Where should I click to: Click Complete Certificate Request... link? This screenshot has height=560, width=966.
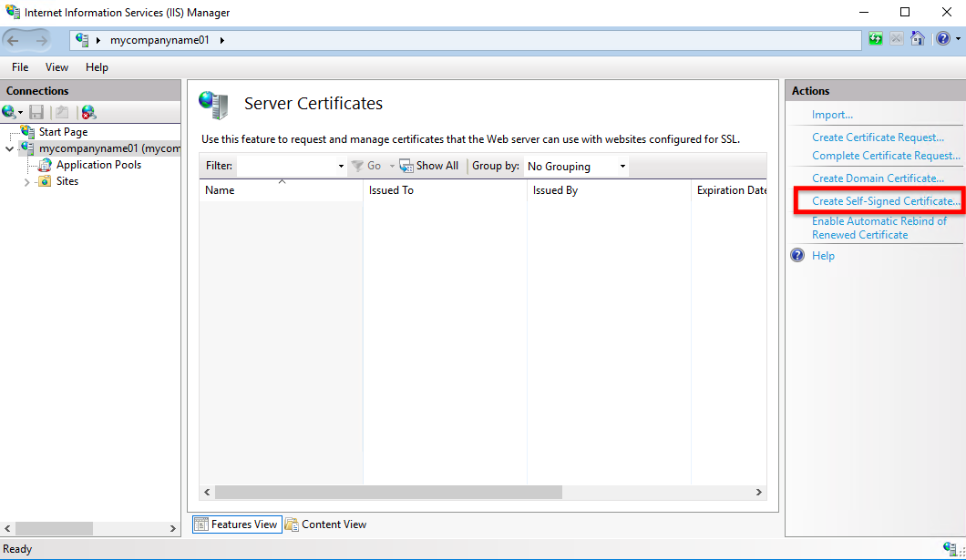[886, 156]
